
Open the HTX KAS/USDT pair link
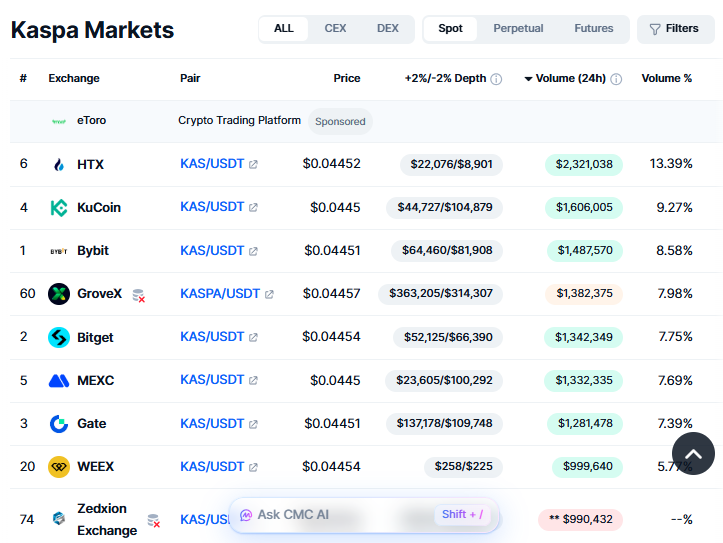click(212, 164)
